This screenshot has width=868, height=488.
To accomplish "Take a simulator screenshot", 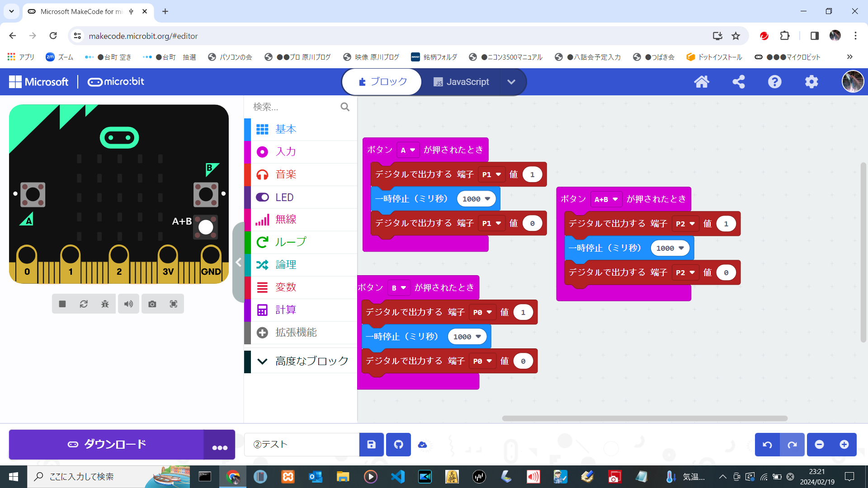I will click(x=152, y=304).
